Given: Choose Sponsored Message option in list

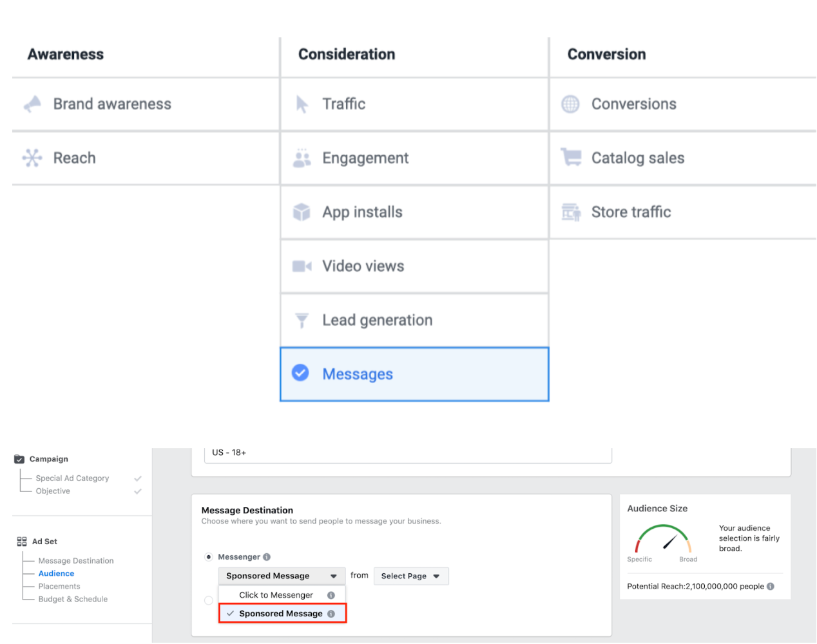Looking at the screenshot, I should pyautogui.click(x=280, y=614).
